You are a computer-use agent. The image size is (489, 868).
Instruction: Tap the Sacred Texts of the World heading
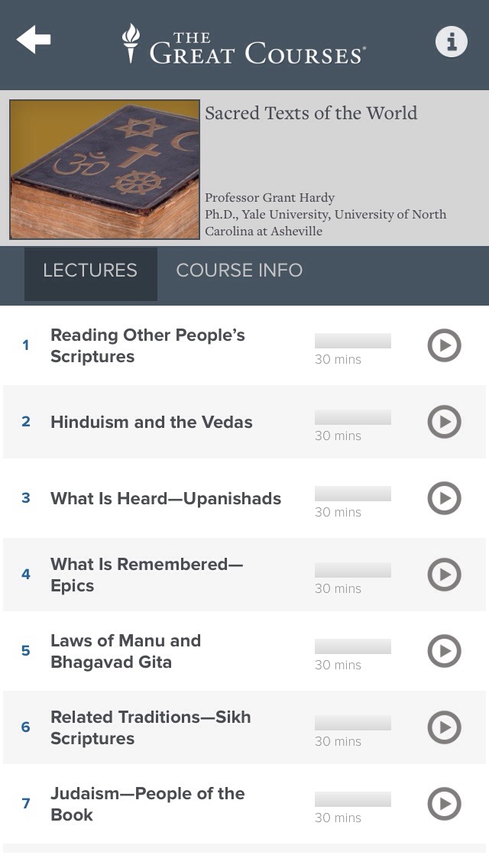[x=311, y=113]
